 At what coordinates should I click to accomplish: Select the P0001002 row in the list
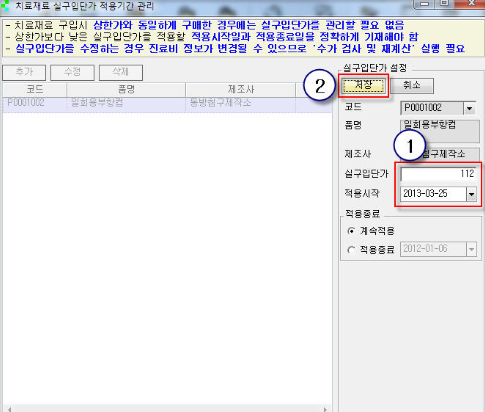pos(167,104)
